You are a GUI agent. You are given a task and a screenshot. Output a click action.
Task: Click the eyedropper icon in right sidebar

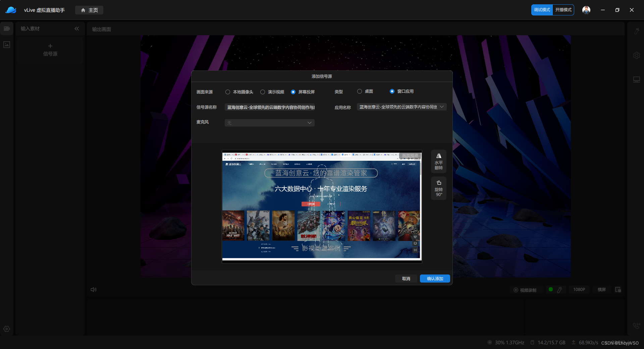[x=636, y=31]
